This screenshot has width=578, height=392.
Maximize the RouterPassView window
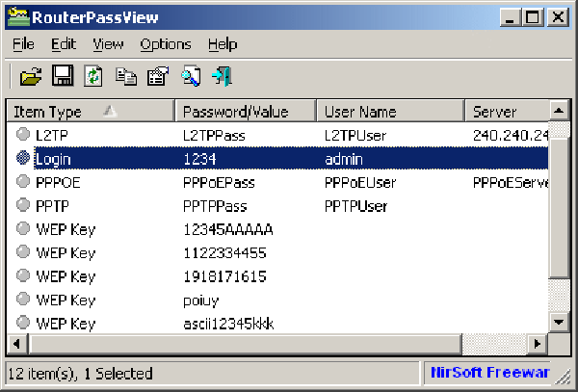(x=533, y=17)
